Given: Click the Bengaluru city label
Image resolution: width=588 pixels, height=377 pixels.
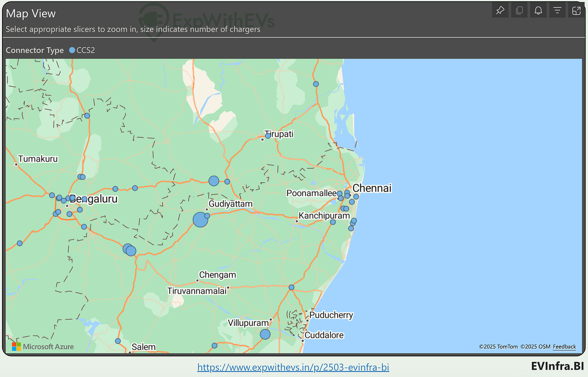Looking at the screenshot, I should 94,199.
